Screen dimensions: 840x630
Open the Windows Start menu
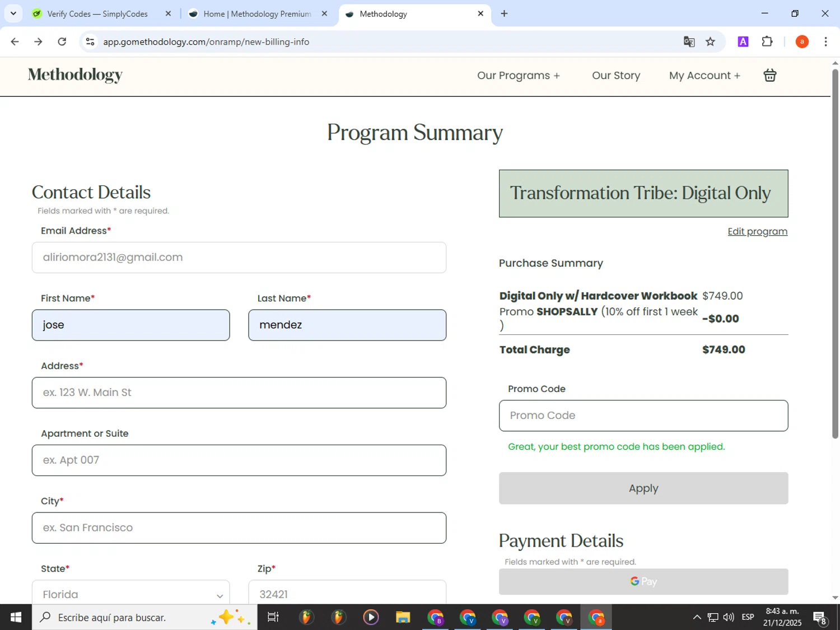[x=16, y=617]
